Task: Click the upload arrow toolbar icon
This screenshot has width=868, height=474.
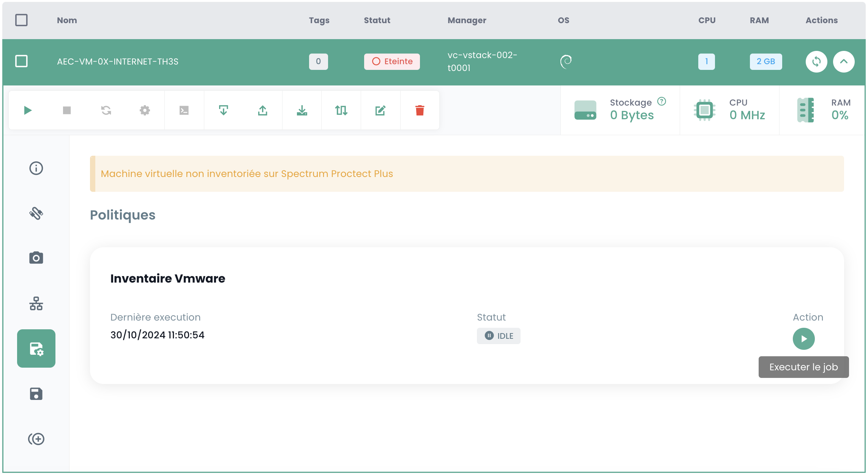Action: 263,111
